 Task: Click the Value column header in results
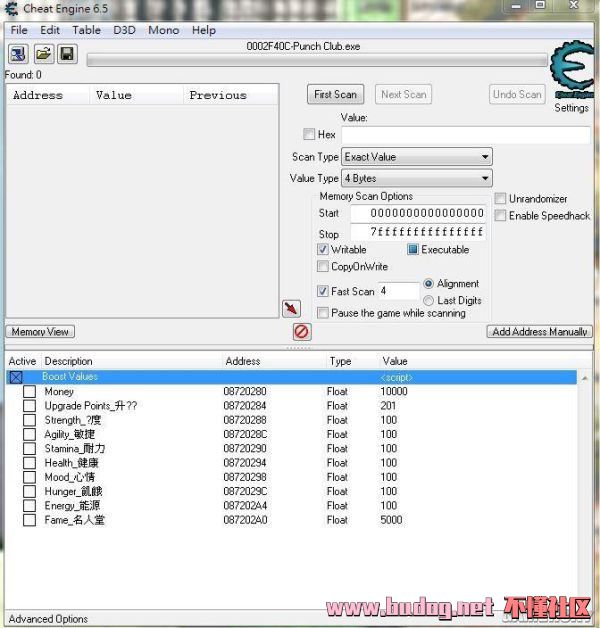pyautogui.click(x=114, y=95)
